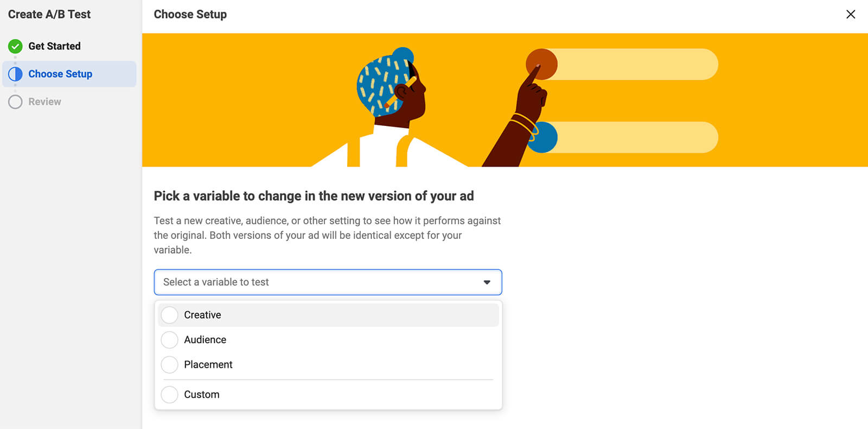Viewport: 868px width, 429px height.
Task: Click the green checkmark beside Get Started
Action: tap(15, 46)
